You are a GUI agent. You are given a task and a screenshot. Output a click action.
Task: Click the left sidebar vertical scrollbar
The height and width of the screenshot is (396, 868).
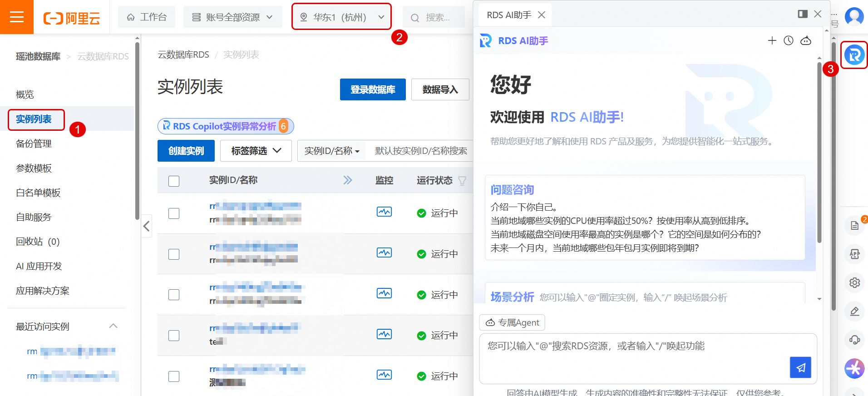point(137,132)
